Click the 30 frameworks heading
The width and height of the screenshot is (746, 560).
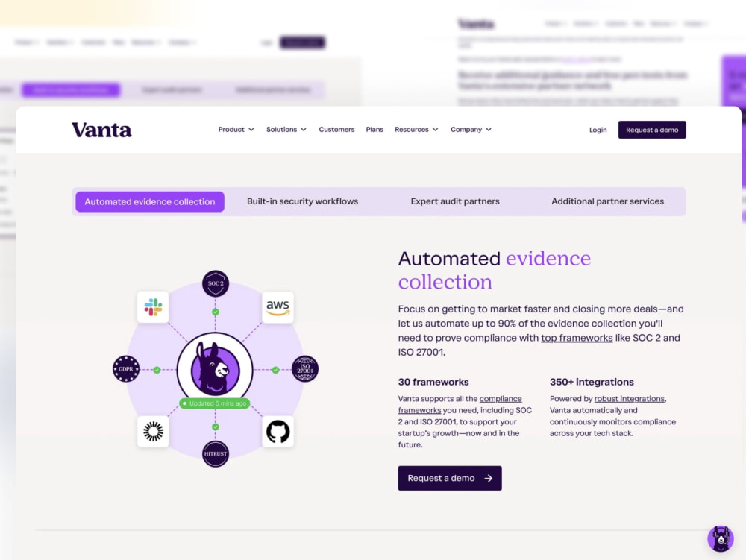coord(433,383)
